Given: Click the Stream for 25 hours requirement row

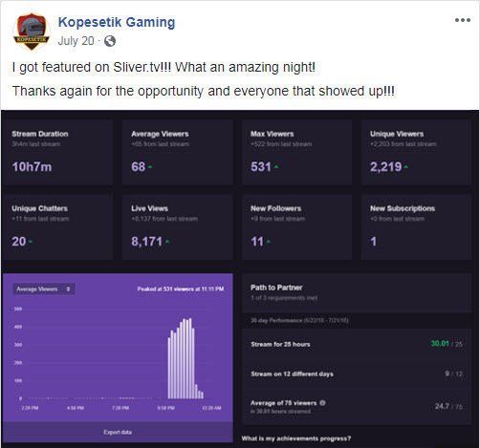Looking at the screenshot, I should pyautogui.click(x=357, y=344).
